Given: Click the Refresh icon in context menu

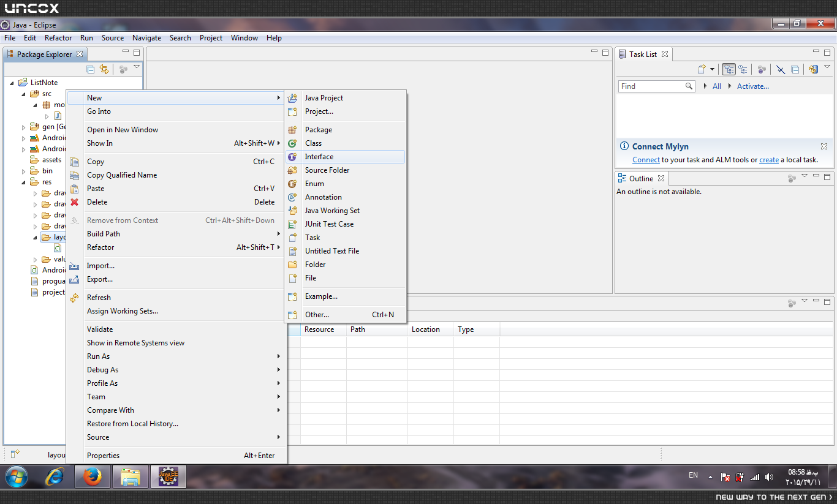Looking at the screenshot, I should click(75, 298).
